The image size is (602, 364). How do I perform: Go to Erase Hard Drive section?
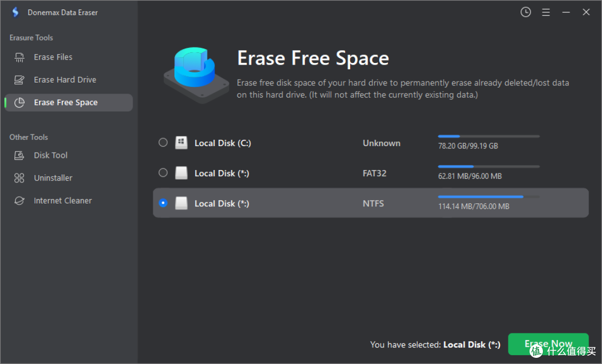69,80
